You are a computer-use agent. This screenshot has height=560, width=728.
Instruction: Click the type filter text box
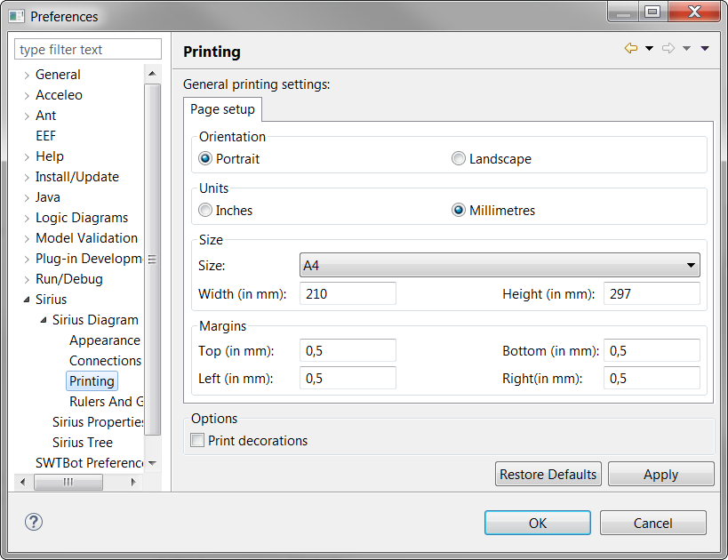coord(88,50)
